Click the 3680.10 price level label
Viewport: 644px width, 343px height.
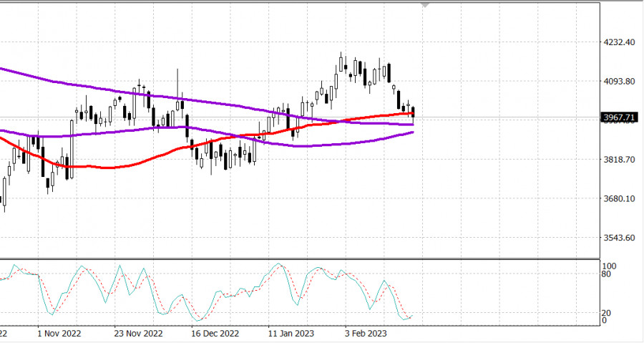coord(620,199)
